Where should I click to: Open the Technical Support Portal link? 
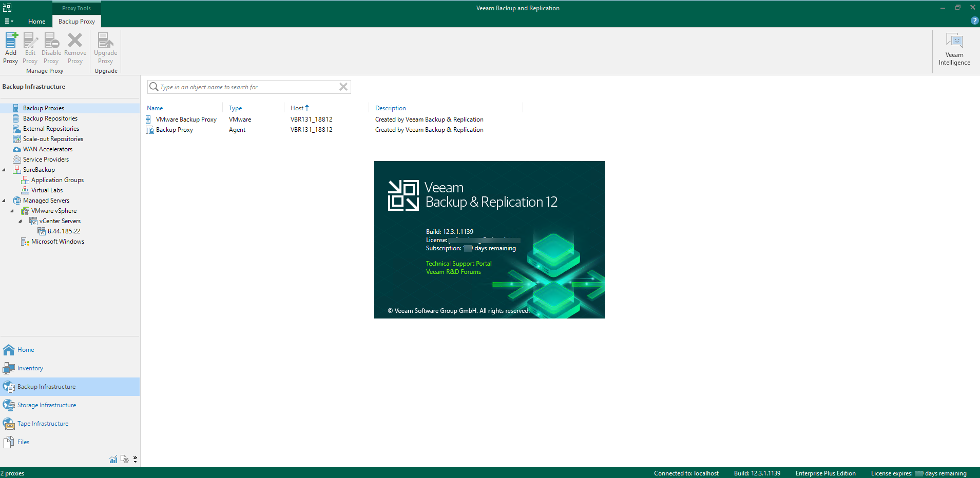[x=459, y=264]
